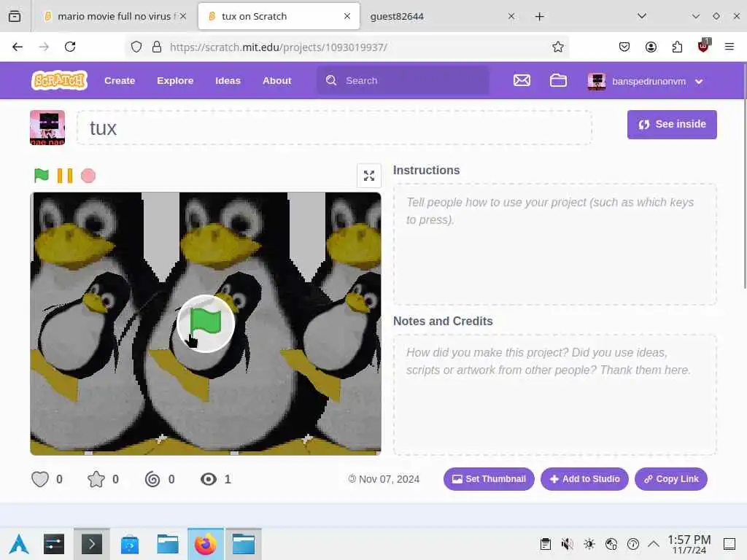Click into the Notes and Credits box
Image resolution: width=747 pixels, height=560 pixels.
tap(555, 394)
